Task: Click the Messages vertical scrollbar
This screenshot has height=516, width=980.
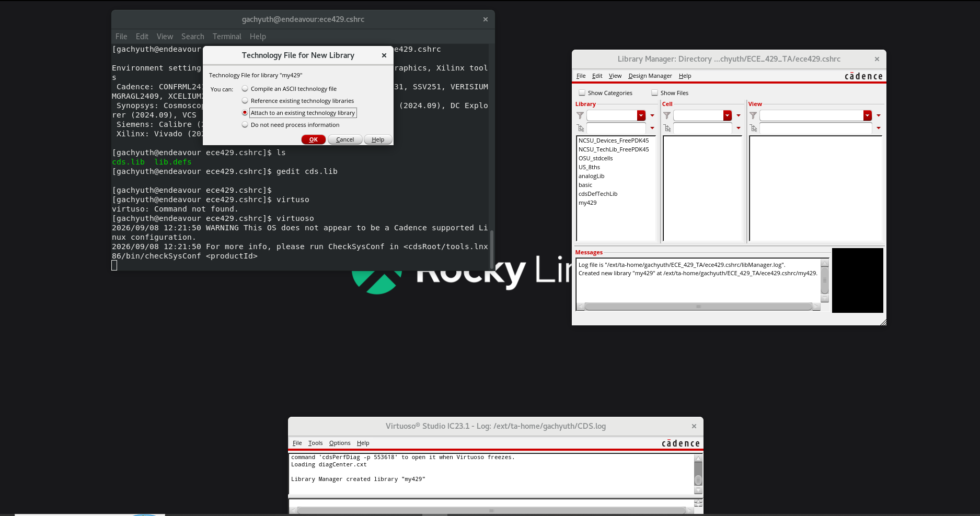Action: click(825, 281)
